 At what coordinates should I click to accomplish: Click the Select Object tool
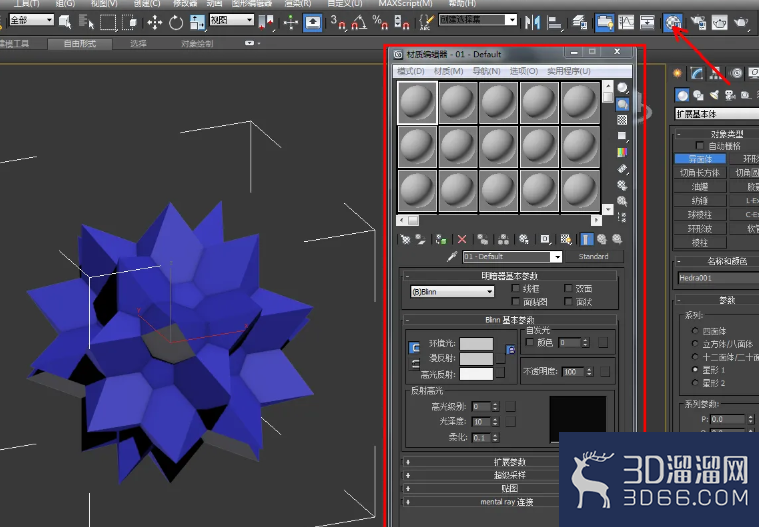pyautogui.click(x=64, y=22)
